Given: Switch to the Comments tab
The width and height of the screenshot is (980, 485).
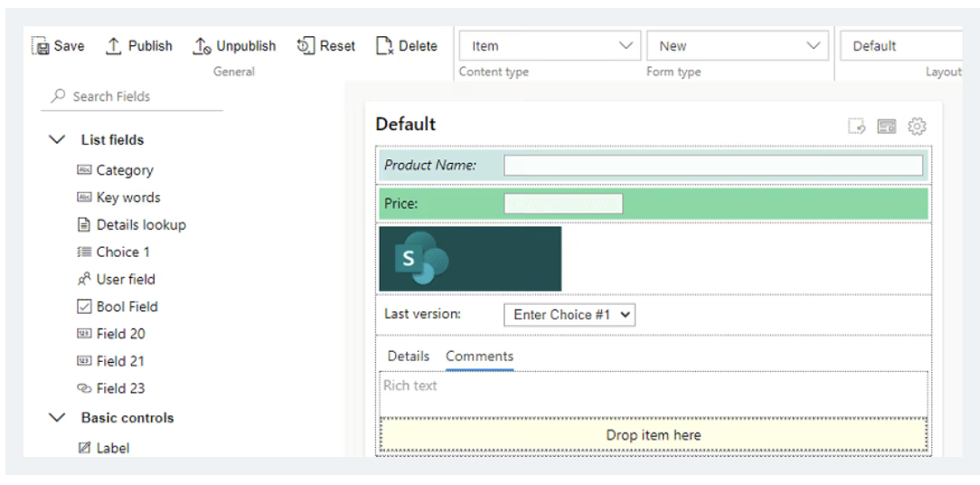Looking at the screenshot, I should click(479, 357).
